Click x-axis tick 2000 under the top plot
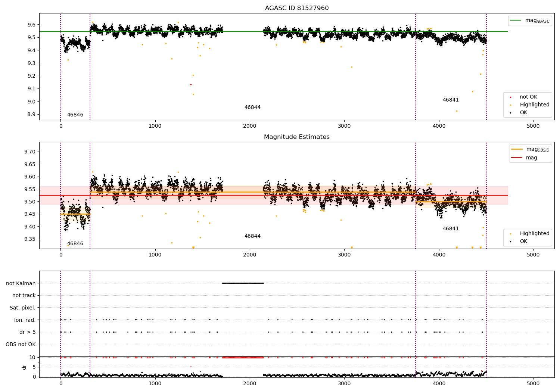Image resolution: width=560 pixels, height=392 pixels. [x=249, y=126]
